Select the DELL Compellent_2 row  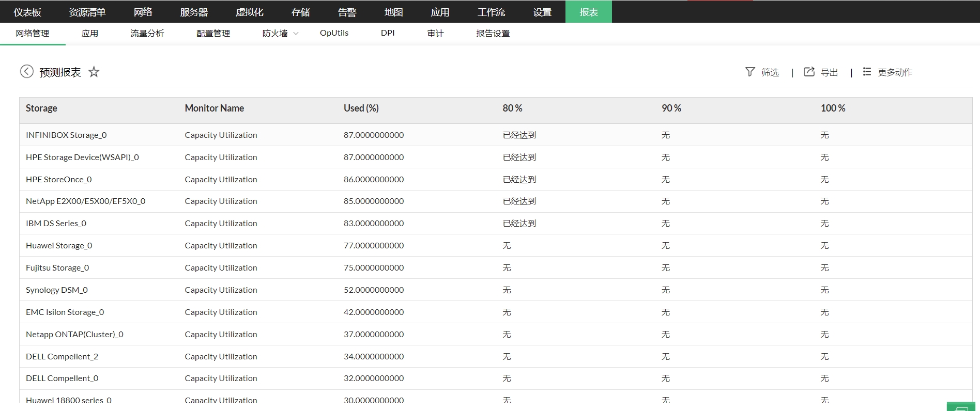pos(496,357)
